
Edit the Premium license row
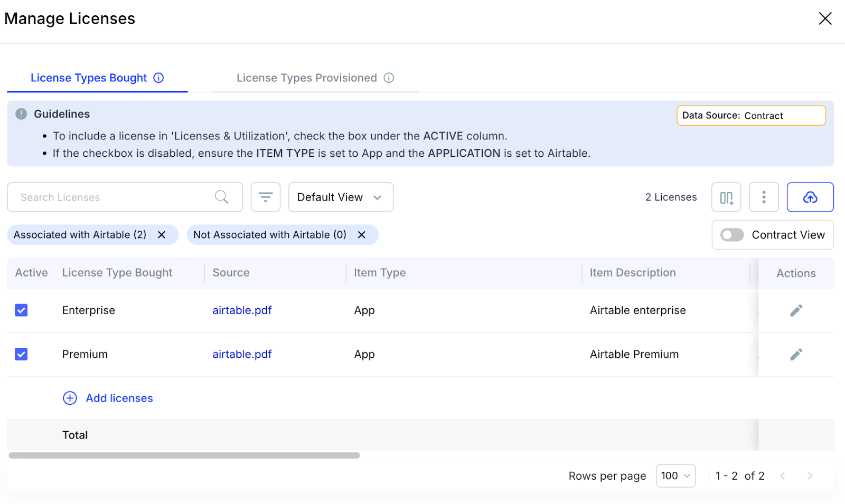[x=796, y=354]
